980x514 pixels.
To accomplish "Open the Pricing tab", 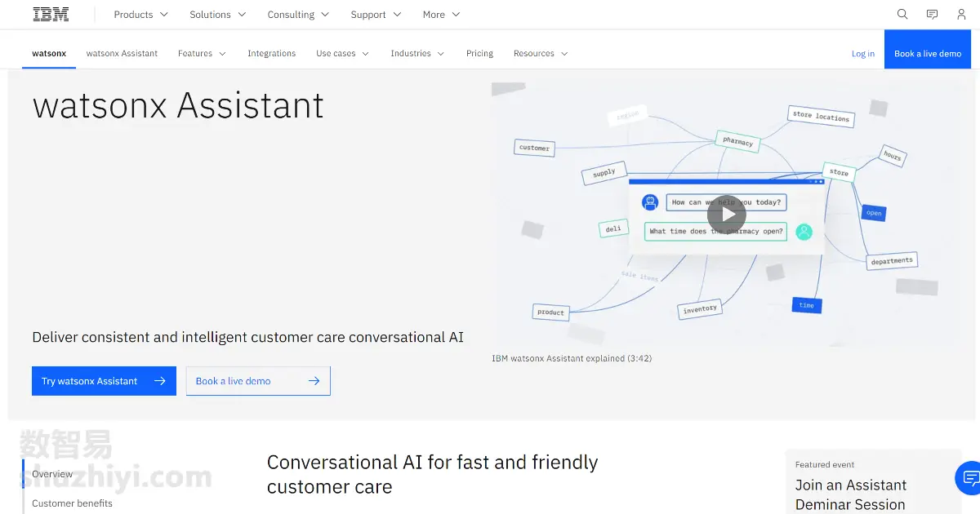I will click(x=479, y=53).
